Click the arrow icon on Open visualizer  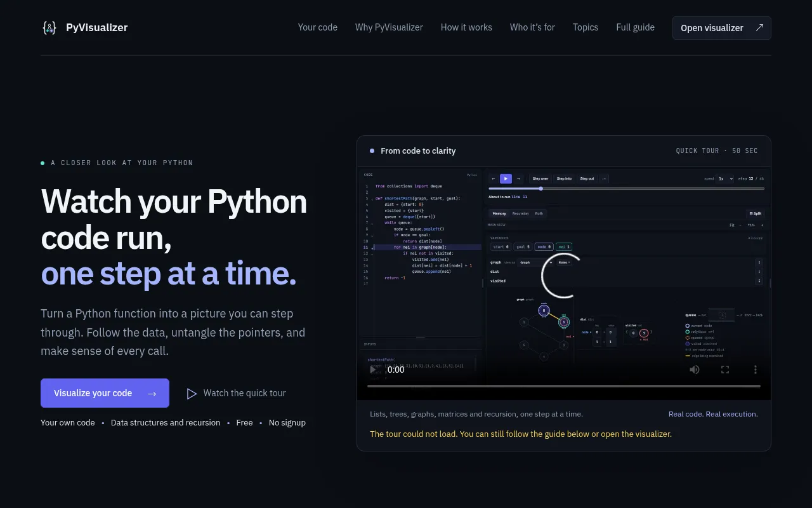(x=759, y=28)
